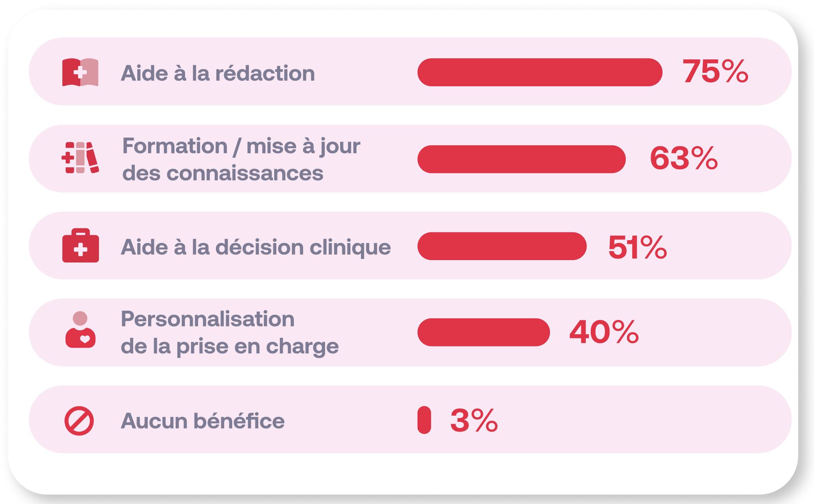
Task: Click the 63% value
Action: point(683,158)
